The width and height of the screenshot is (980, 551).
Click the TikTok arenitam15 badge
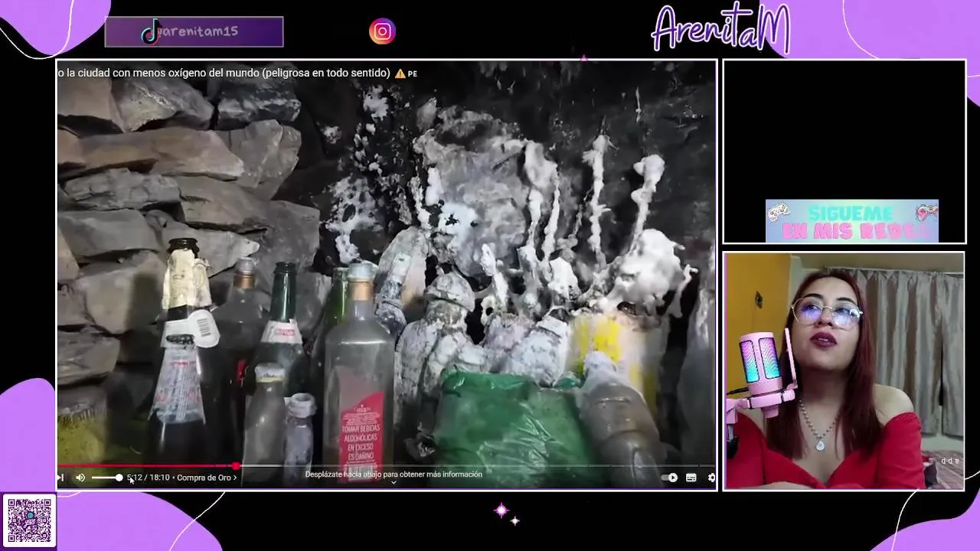pos(194,32)
